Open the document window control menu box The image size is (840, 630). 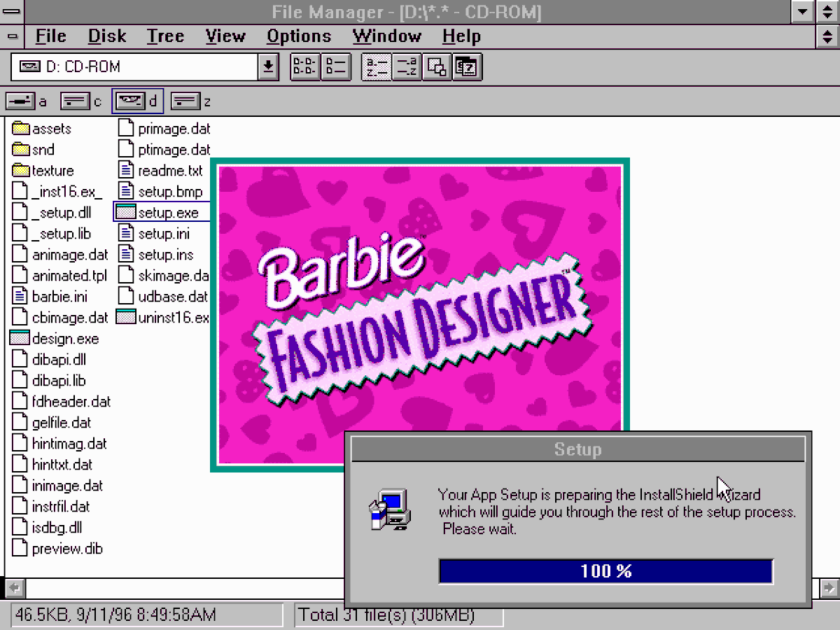click(12, 36)
